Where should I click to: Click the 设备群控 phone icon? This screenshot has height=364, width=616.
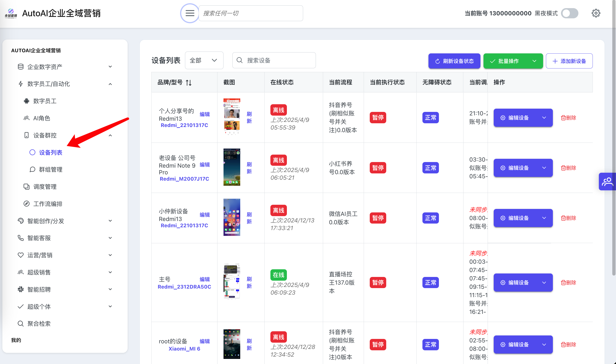pos(26,135)
